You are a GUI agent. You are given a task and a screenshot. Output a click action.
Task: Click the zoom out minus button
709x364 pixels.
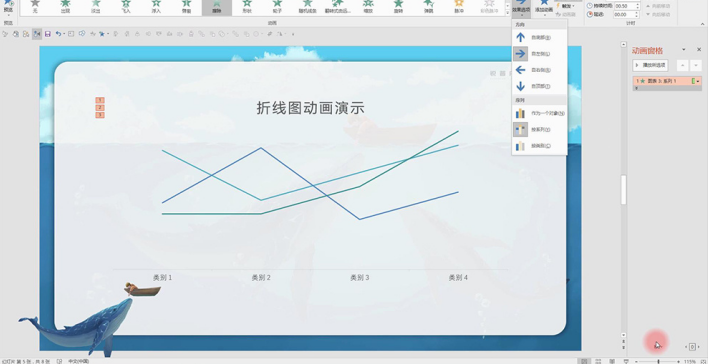point(636,361)
